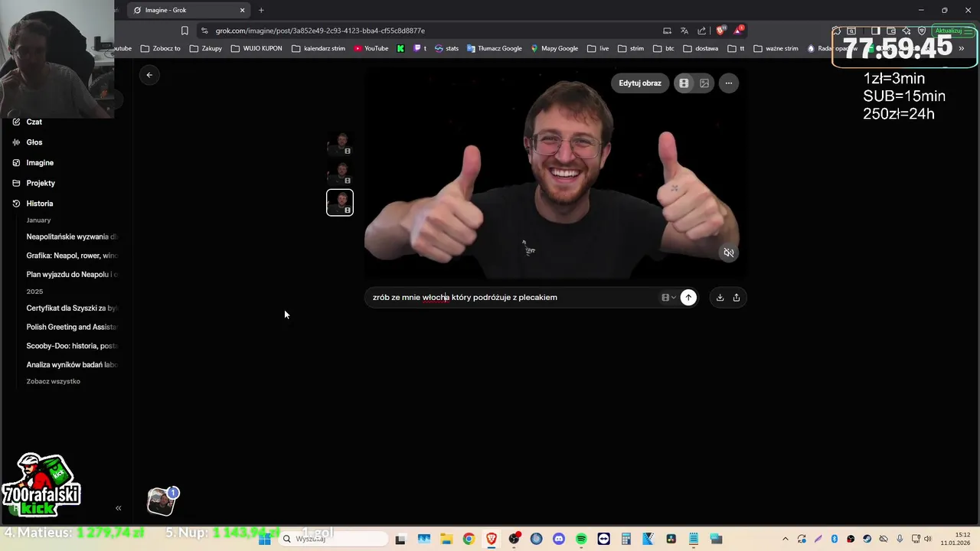
Task: Switch to image mode icon beside video icon
Action: click(704, 83)
